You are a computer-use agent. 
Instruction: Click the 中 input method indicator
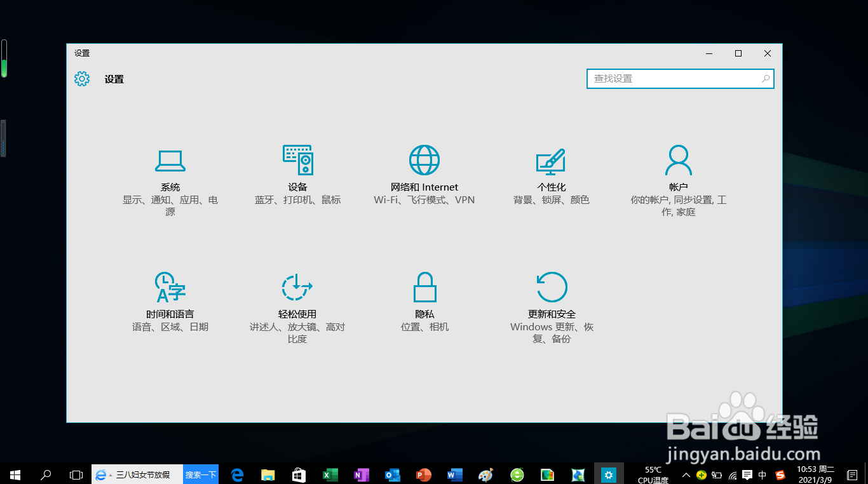[x=763, y=474]
